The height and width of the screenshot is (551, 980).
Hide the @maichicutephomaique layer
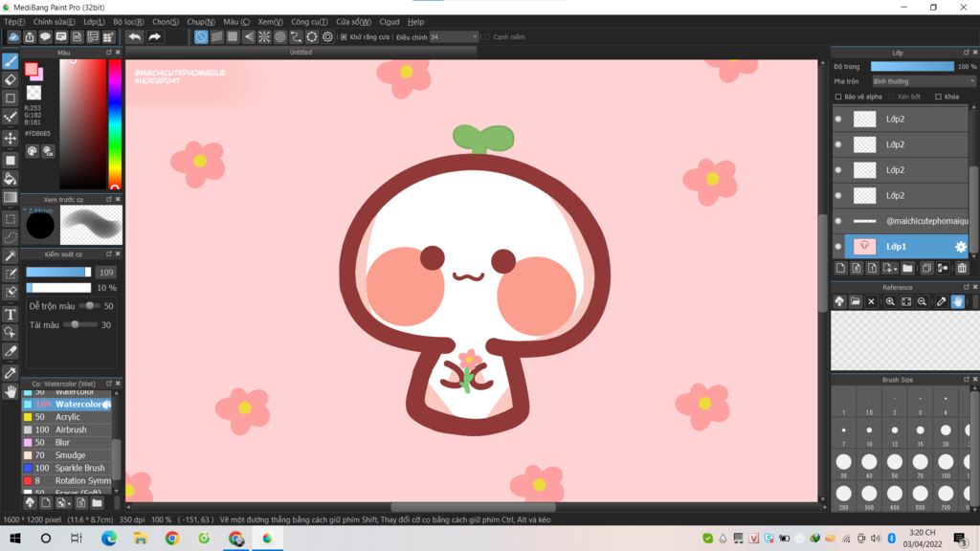[838, 221]
